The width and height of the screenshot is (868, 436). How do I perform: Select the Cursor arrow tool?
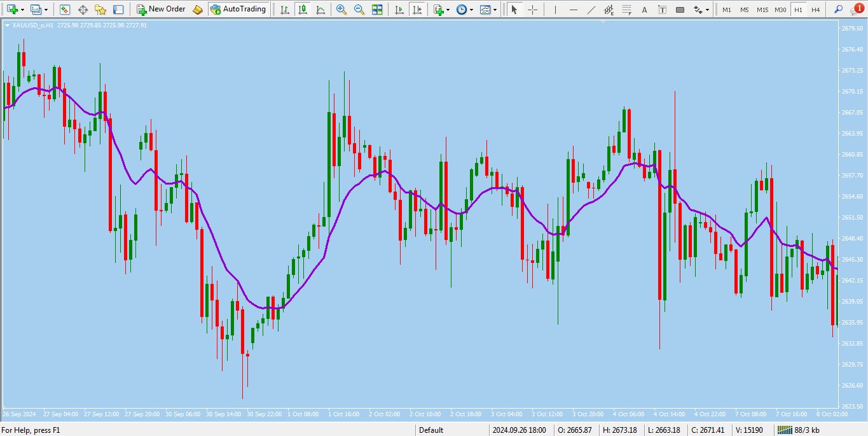pyautogui.click(x=514, y=10)
